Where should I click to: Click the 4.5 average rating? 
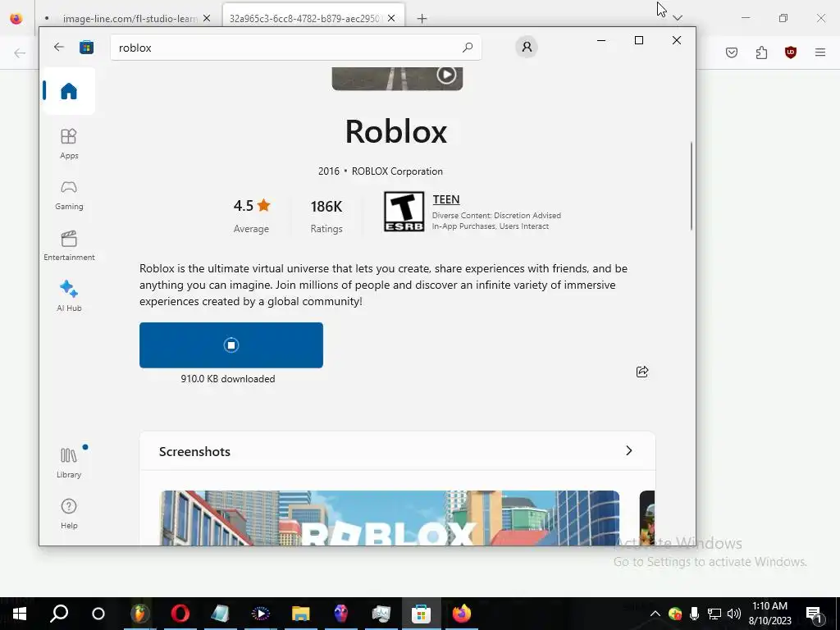(x=251, y=216)
